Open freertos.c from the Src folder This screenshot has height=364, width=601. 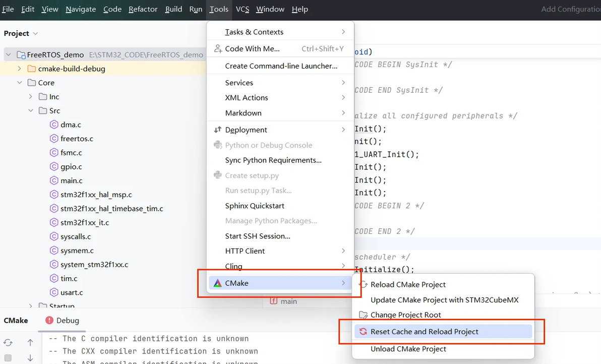(77, 139)
